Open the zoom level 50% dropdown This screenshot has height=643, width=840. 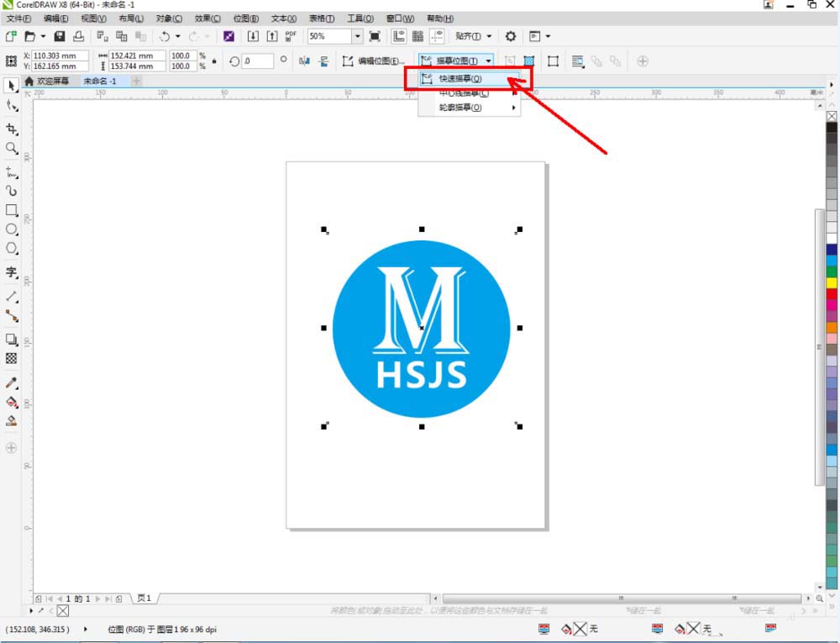pyautogui.click(x=357, y=36)
